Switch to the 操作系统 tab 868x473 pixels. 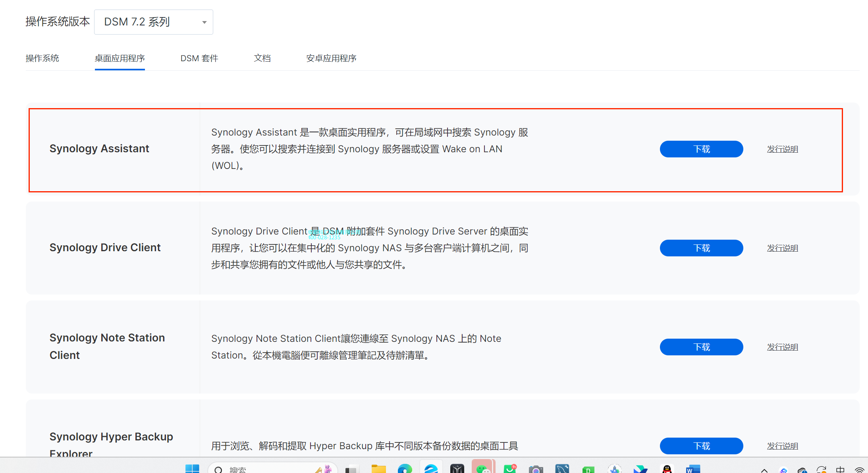pyautogui.click(x=42, y=58)
